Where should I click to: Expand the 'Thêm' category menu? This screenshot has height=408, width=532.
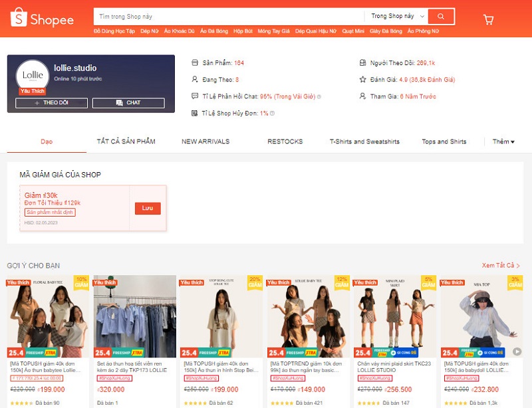(x=503, y=142)
